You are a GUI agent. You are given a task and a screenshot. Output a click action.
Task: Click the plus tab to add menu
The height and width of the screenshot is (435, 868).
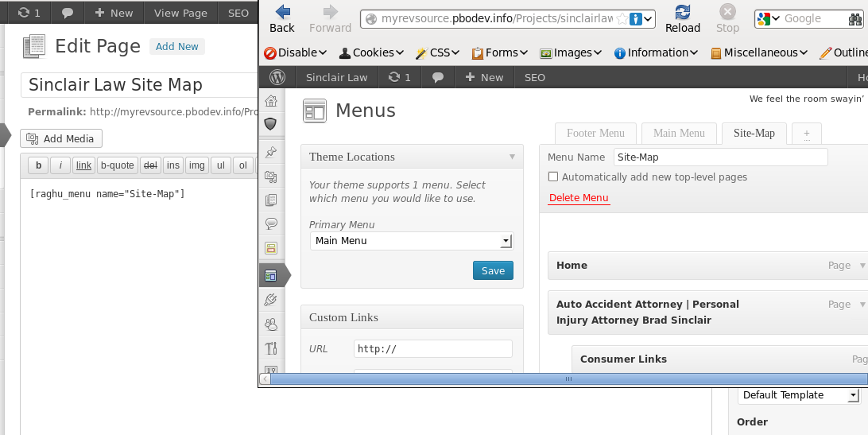pos(807,134)
